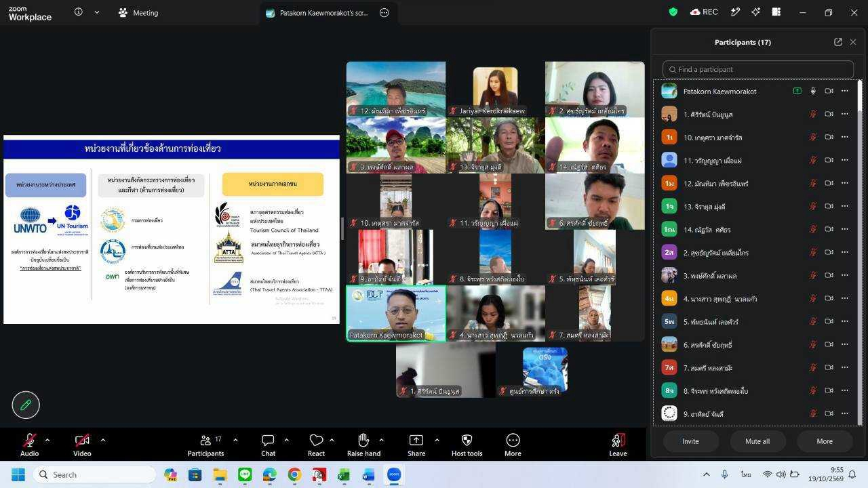Unmute Audio microphone in toolbar
The image size is (868, 488).
pyautogui.click(x=29, y=444)
